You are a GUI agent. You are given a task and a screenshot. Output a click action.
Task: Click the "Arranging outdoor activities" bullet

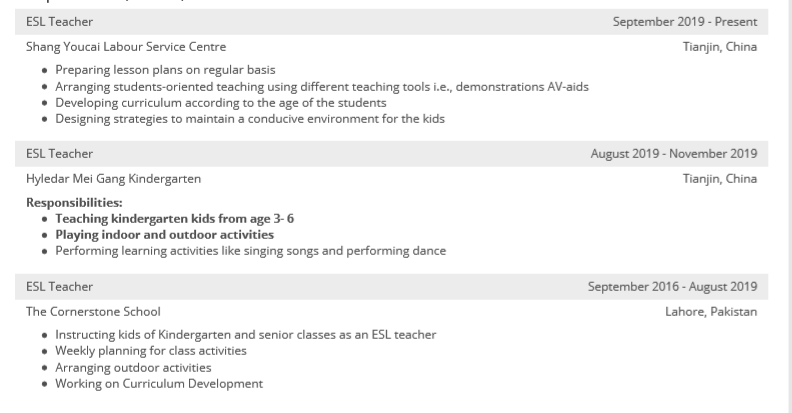[133, 367]
